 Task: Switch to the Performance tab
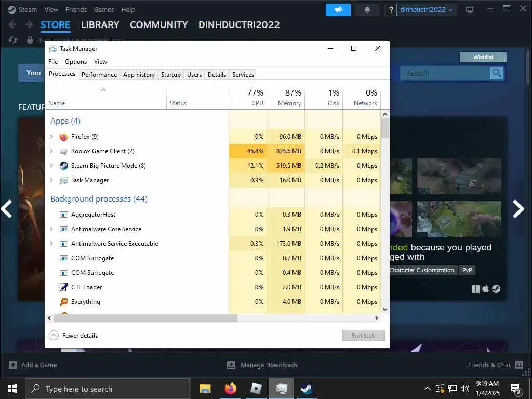99,75
